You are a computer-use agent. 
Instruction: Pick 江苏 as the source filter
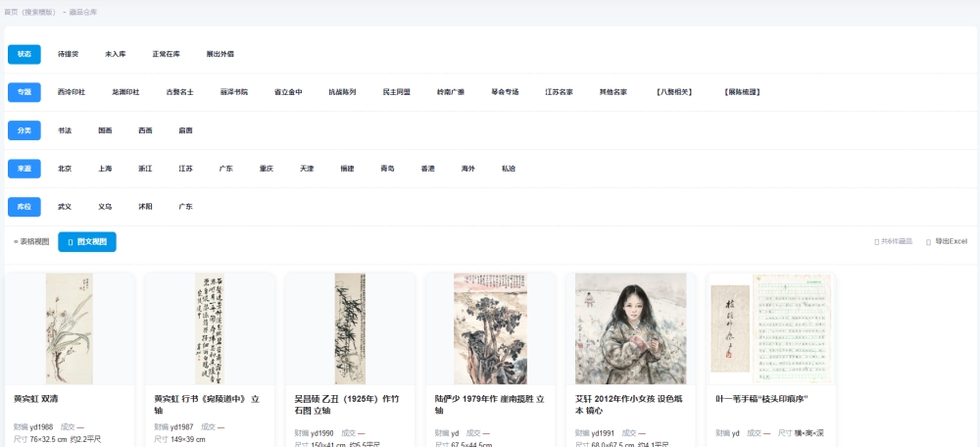pyautogui.click(x=185, y=169)
